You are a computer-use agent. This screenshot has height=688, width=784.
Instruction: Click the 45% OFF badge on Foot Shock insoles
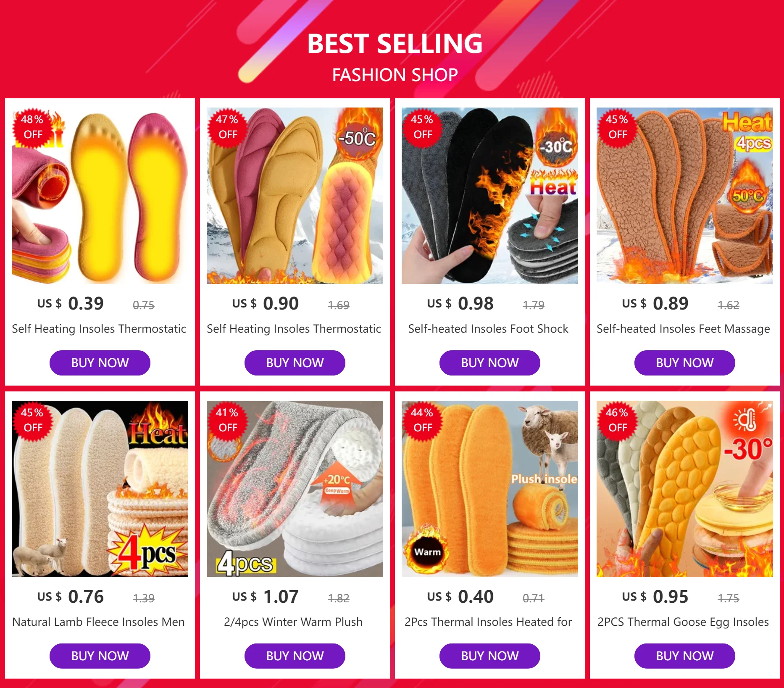tap(422, 127)
